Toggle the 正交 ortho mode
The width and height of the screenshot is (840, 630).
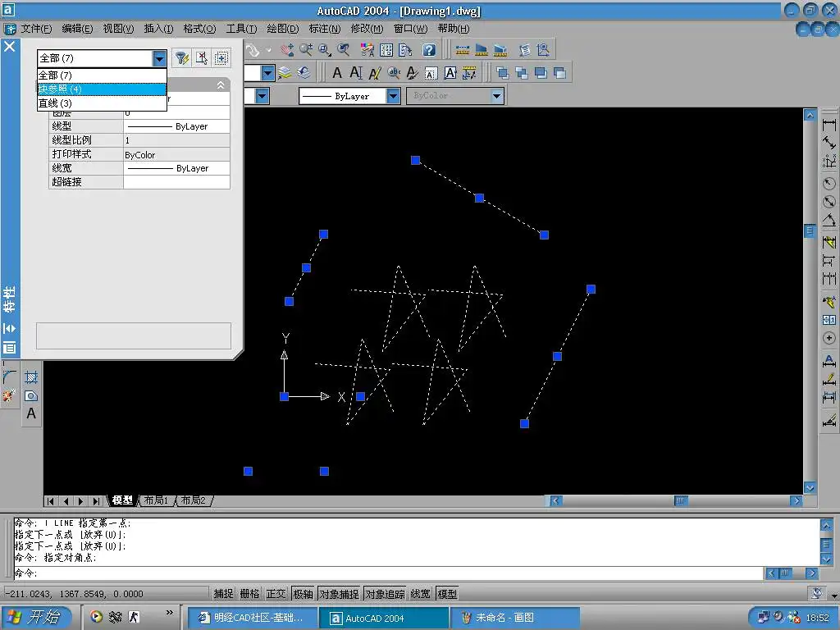pyautogui.click(x=276, y=594)
